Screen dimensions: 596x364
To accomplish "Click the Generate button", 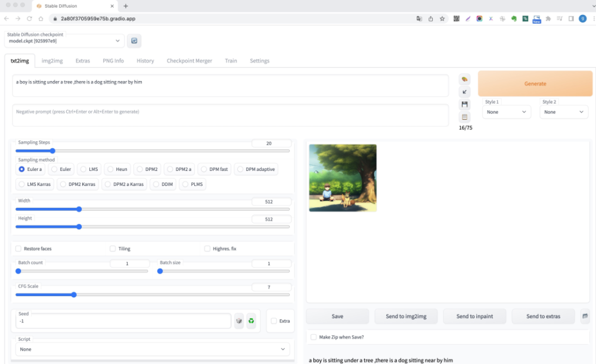I will tap(535, 83).
